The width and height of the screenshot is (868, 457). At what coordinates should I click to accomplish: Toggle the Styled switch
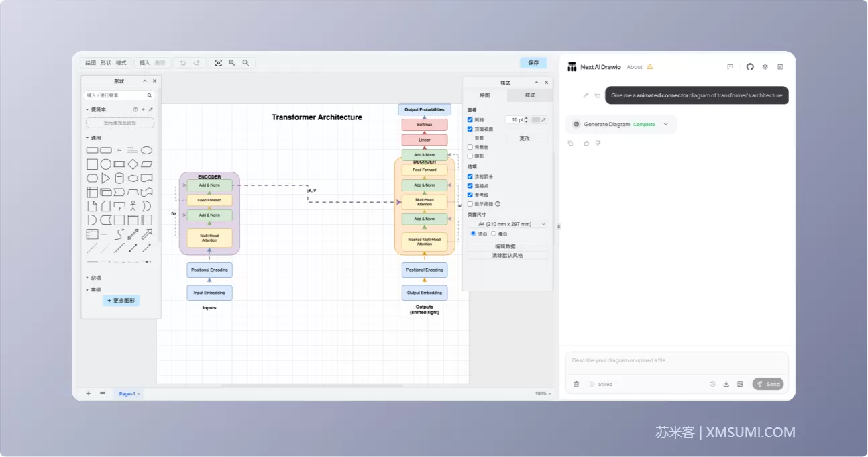(x=591, y=384)
